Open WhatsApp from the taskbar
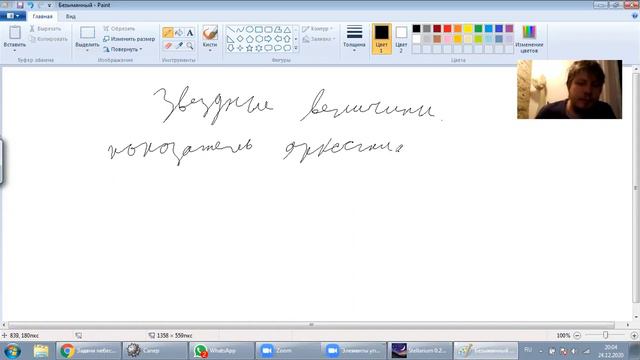This screenshot has height=360, width=640. pos(221,351)
